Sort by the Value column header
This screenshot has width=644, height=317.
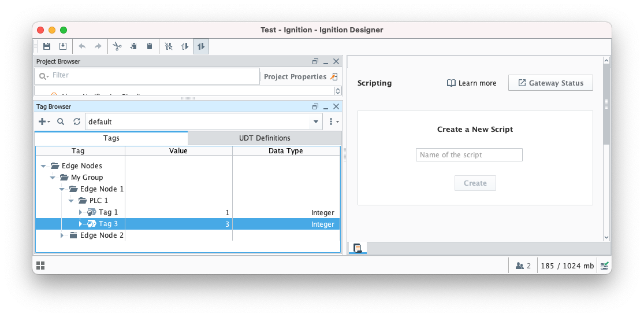(x=178, y=151)
